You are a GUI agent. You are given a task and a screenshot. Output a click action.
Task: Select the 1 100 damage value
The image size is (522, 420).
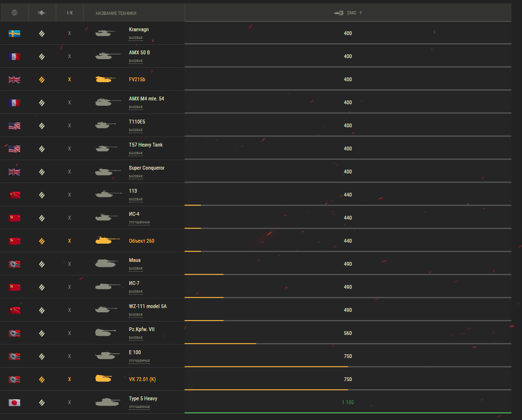tap(348, 402)
